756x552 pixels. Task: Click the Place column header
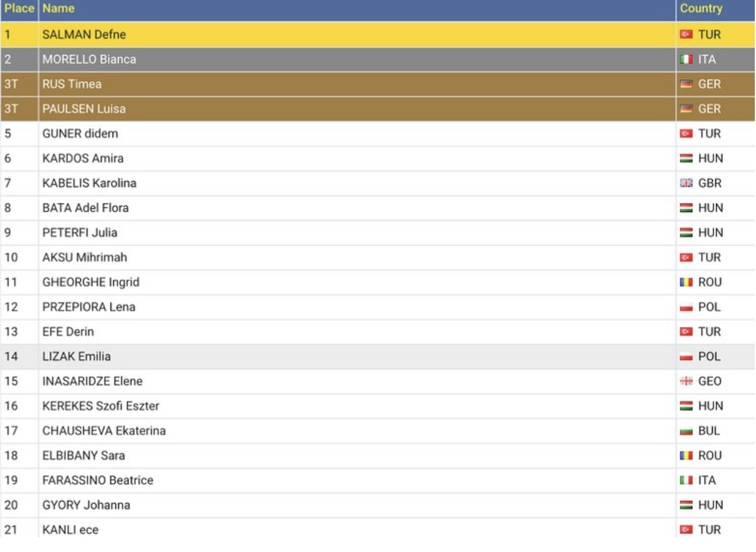point(19,9)
